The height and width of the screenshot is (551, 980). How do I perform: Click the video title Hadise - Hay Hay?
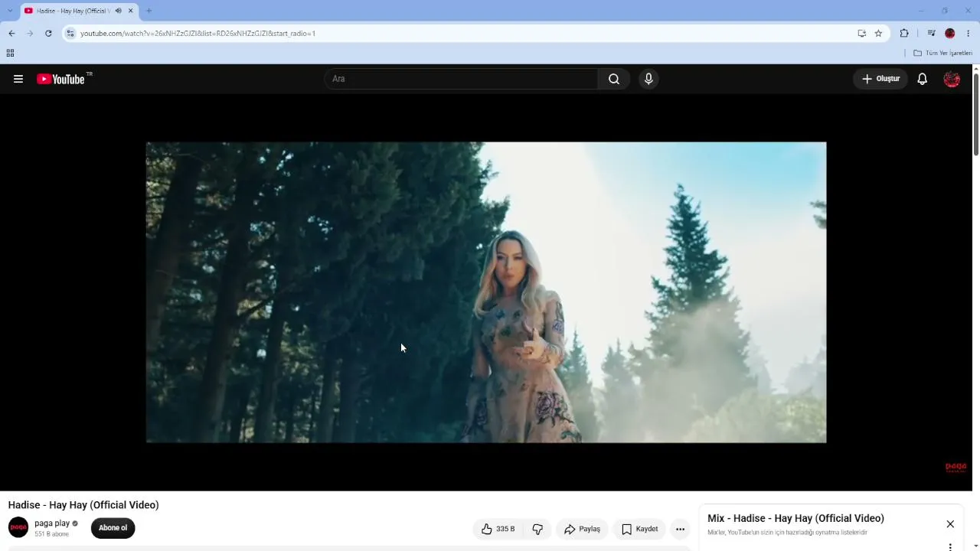[x=83, y=505]
